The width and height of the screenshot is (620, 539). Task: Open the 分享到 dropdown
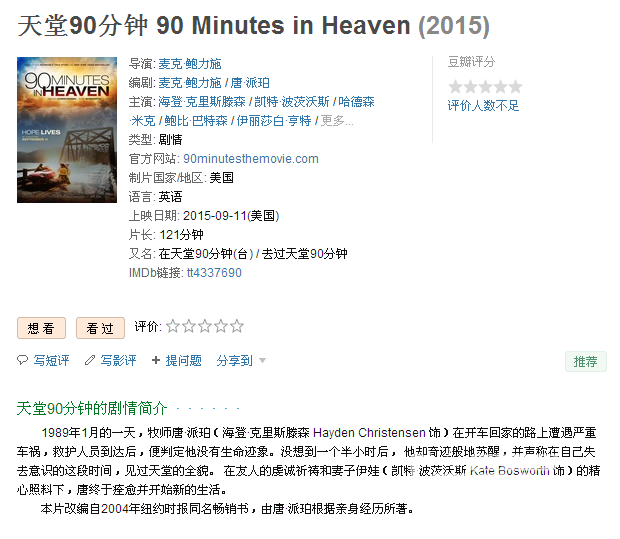coord(234,361)
